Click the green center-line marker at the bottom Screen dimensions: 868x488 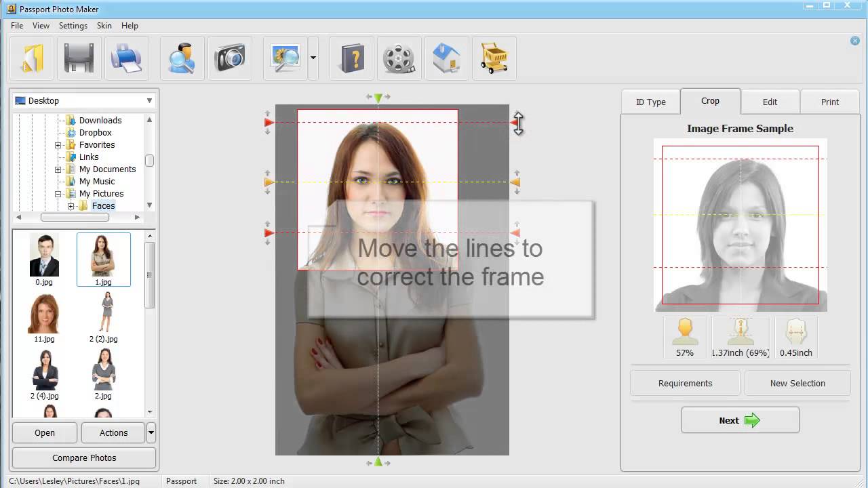point(378,462)
